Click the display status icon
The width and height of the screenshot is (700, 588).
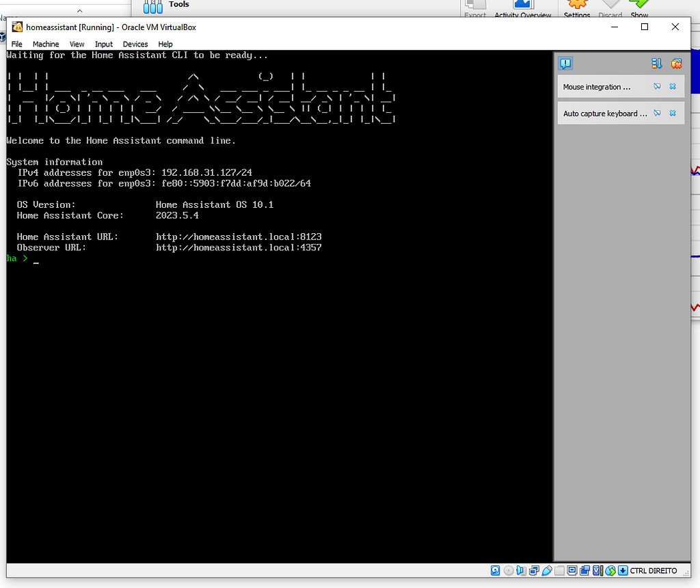(571, 570)
